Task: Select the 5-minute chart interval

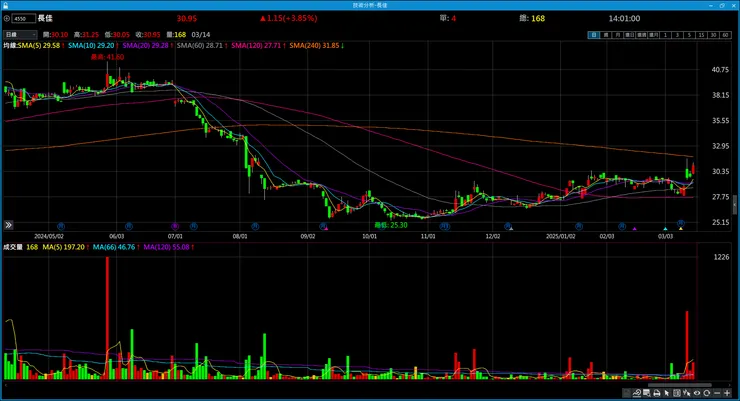Action: pyautogui.click(x=690, y=35)
